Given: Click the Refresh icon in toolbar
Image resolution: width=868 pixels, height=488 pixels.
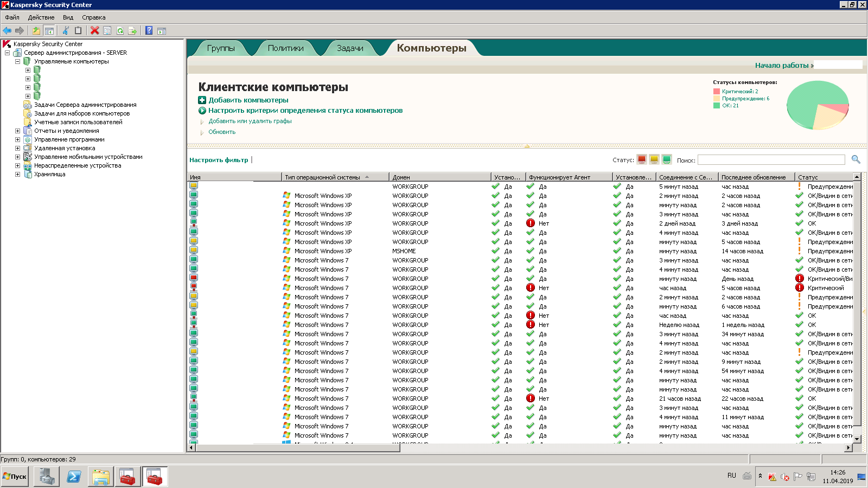Looking at the screenshot, I should 120,31.
